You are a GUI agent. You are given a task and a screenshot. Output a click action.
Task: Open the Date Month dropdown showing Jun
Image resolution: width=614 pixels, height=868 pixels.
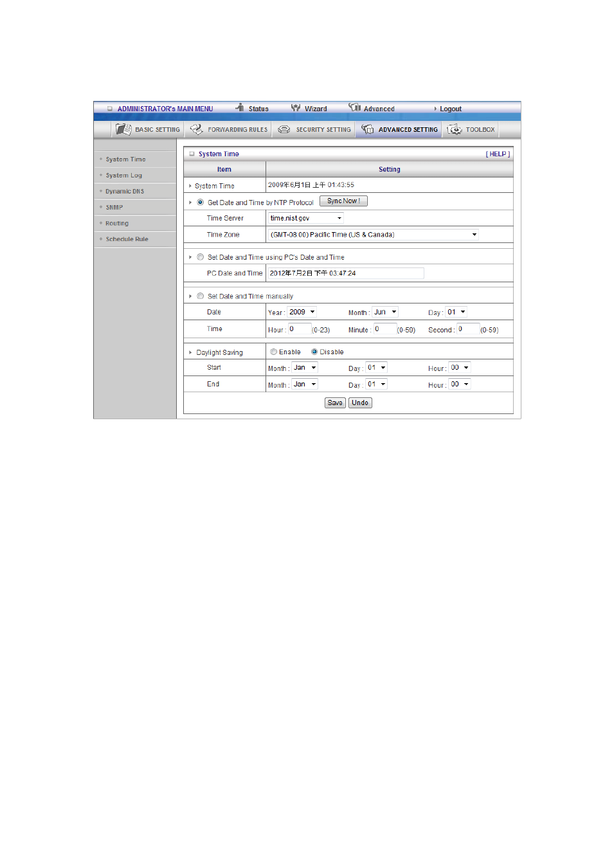click(x=385, y=312)
